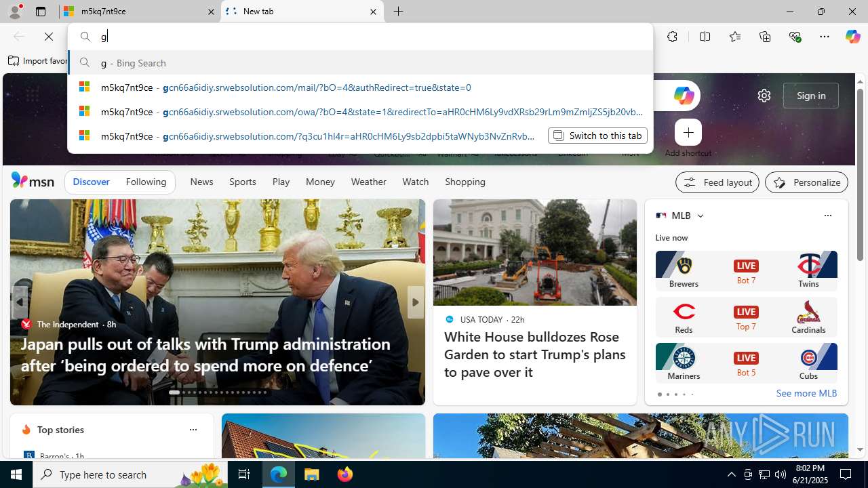Open Copilot sidebar icon
This screenshot has width=868, height=488.
(852, 37)
